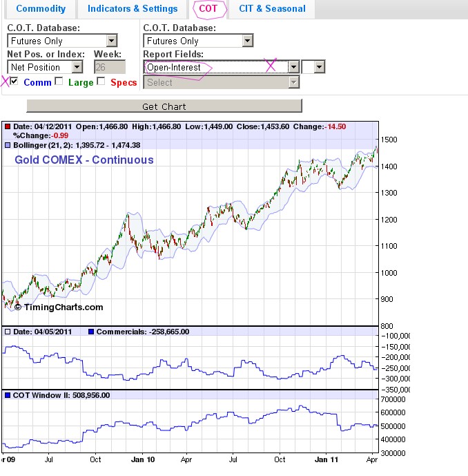Open the Open-Interest report fields dropdown
The width and height of the screenshot is (468, 476).
coord(222,67)
